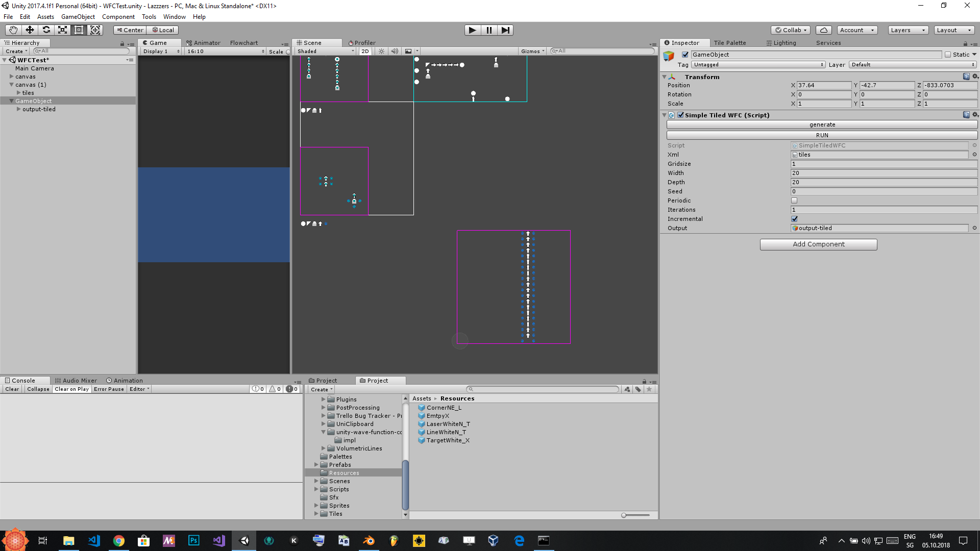
Task: Toggle scene lighting sun icon
Action: click(x=381, y=51)
